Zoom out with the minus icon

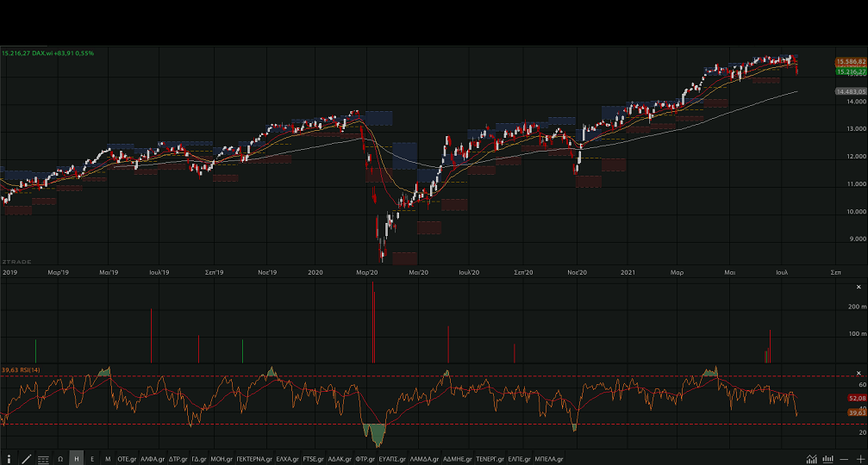pyautogui.click(x=845, y=459)
